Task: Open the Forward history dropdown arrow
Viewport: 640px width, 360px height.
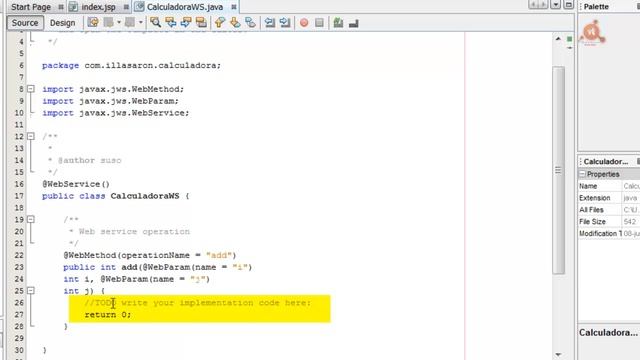Action: (x=140, y=22)
